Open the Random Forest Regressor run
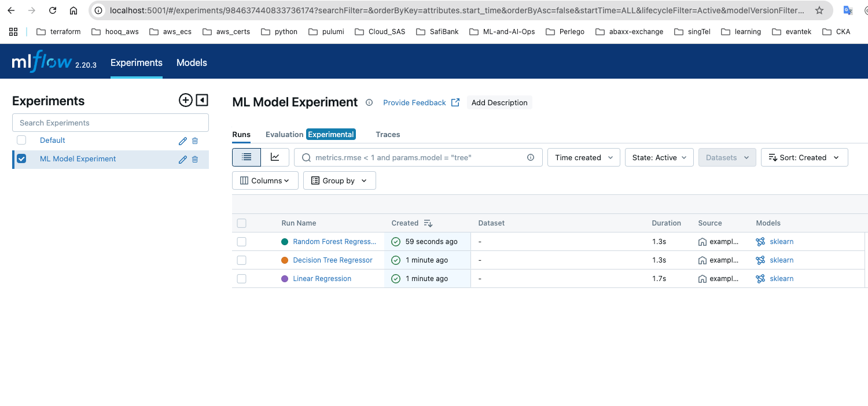The image size is (868, 406). click(x=334, y=242)
